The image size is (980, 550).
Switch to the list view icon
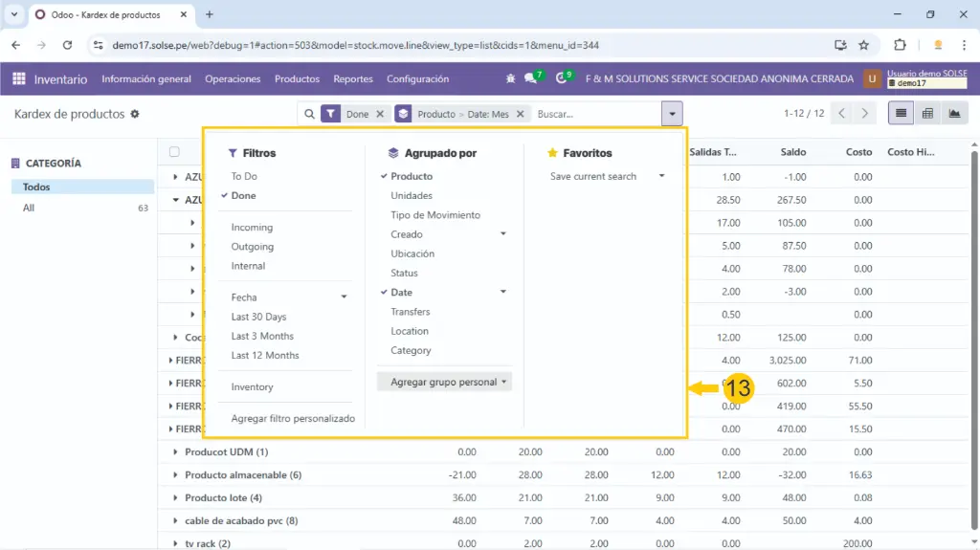point(901,114)
